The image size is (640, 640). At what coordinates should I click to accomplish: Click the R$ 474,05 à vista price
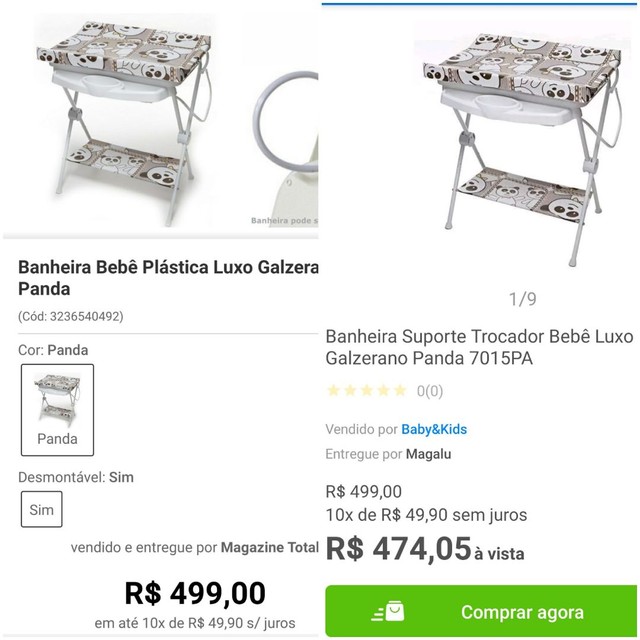[425, 549]
